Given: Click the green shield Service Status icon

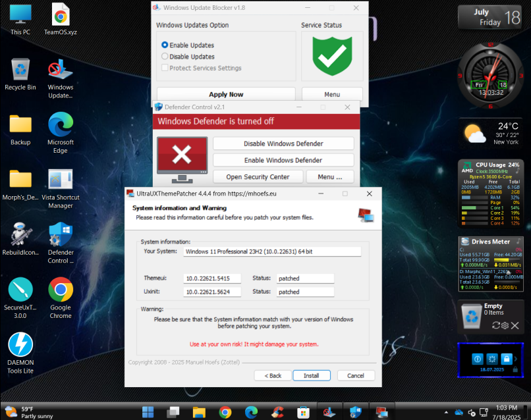Looking at the screenshot, I should [x=332, y=56].
